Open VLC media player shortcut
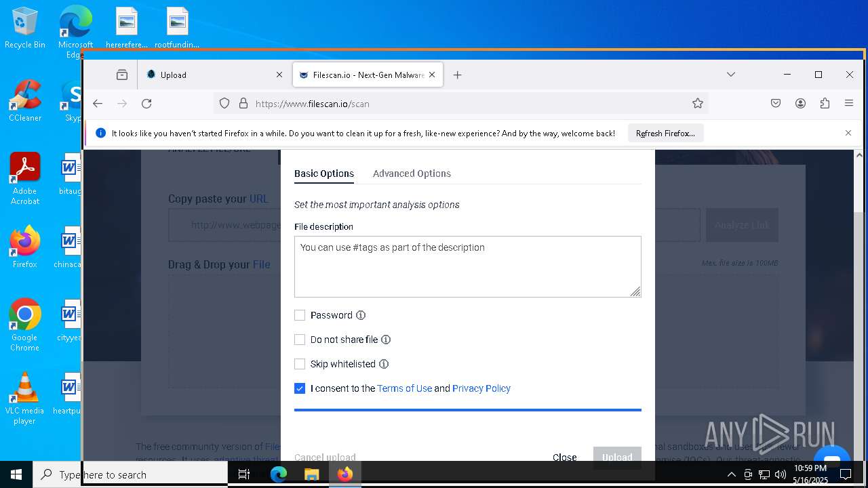 pyautogui.click(x=25, y=399)
